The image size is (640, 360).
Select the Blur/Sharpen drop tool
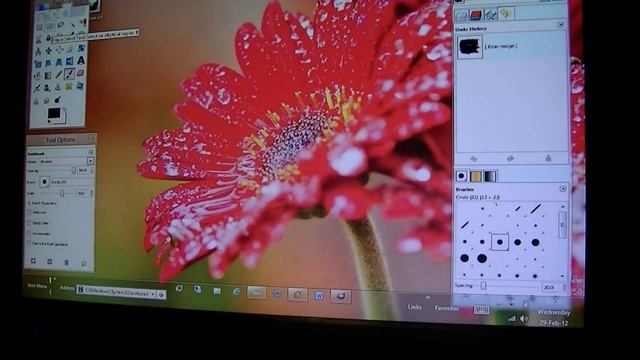(36, 100)
